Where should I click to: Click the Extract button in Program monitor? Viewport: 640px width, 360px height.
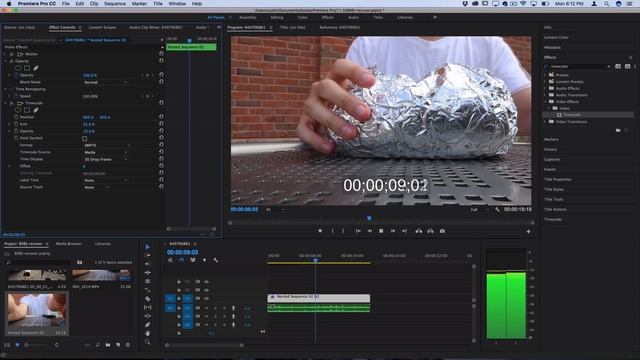click(431, 231)
